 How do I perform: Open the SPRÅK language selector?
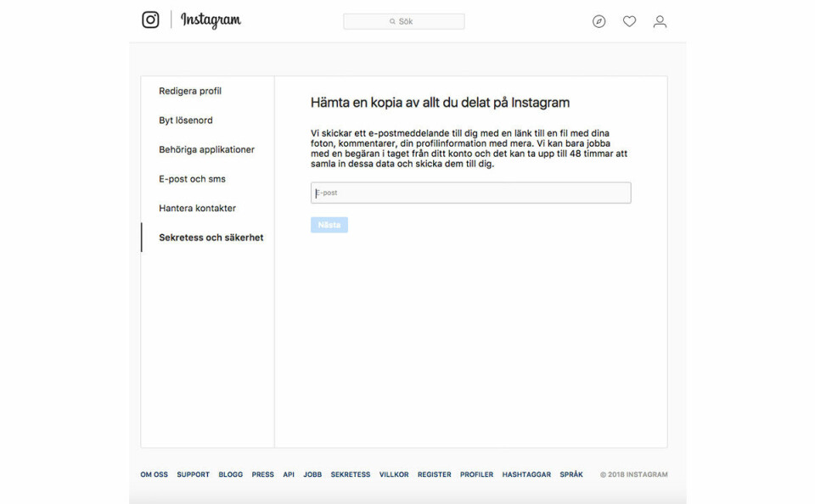tap(571, 474)
